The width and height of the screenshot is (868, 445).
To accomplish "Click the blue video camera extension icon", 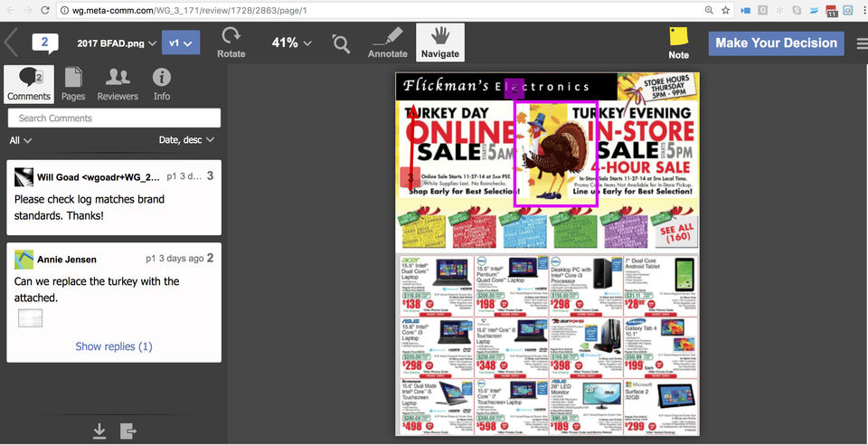I will coord(746,10).
